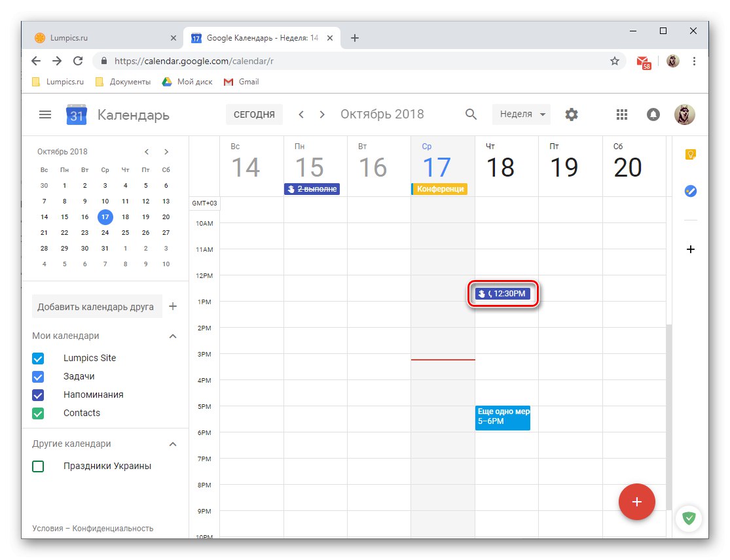Select Google Календарь browser tab
730x560 pixels.
[261, 38]
